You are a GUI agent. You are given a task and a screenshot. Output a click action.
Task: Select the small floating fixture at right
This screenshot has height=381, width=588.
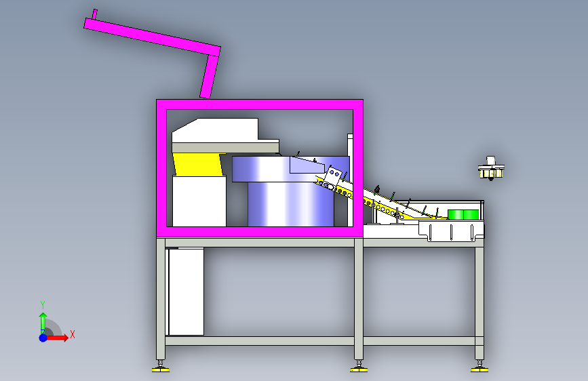pyautogui.click(x=491, y=168)
